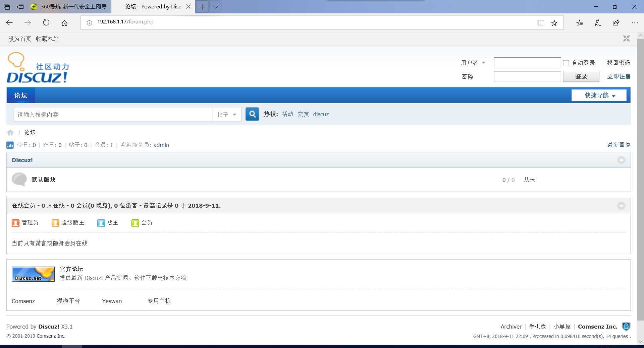Screen dimensions: 644x348
Task: Click Archiver in the footer
Action: pyautogui.click(x=511, y=327)
